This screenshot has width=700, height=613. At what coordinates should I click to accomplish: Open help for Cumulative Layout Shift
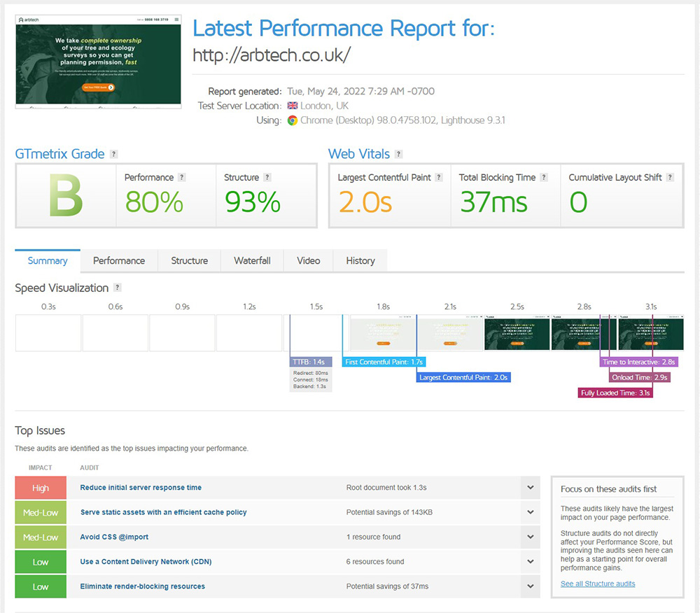tap(670, 177)
